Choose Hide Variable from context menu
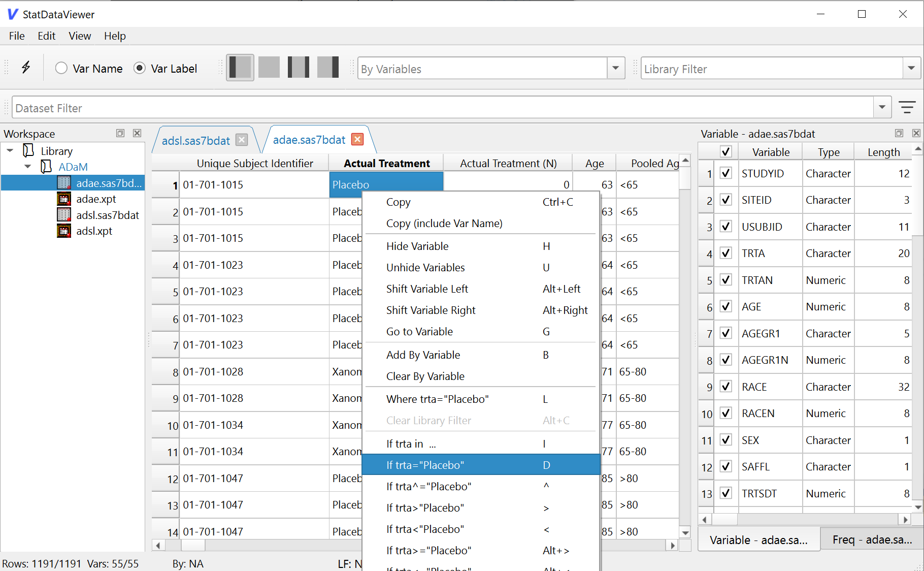The width and height of the screenshot is (924, 571). click(417, 246)
